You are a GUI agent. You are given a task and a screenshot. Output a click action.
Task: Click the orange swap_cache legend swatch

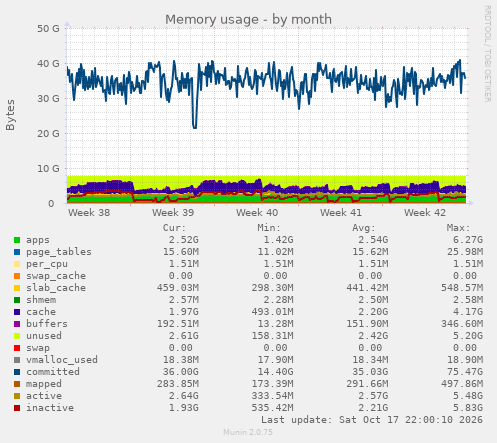click(17, 276)
